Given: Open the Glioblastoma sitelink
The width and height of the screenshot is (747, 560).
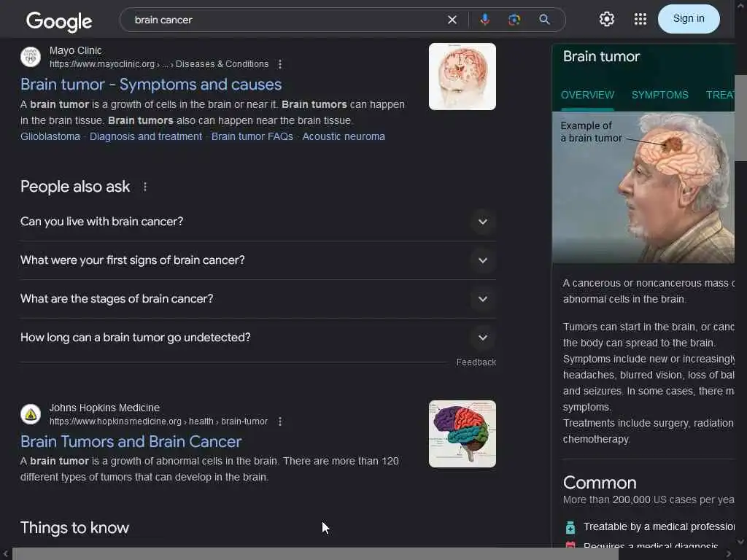Looking at the screenshot, I should [x=50, y=136].
